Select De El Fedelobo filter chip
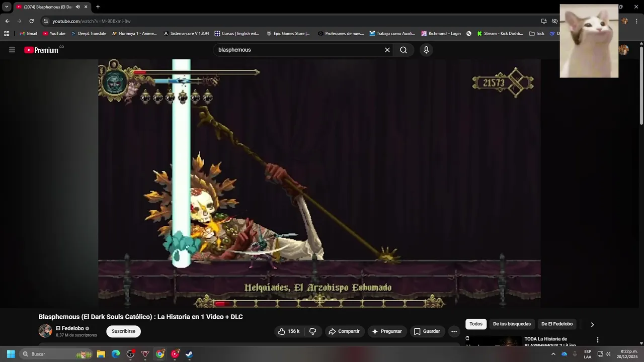The height and width of the screenshot is (362, 644). [x=557, y=324]
